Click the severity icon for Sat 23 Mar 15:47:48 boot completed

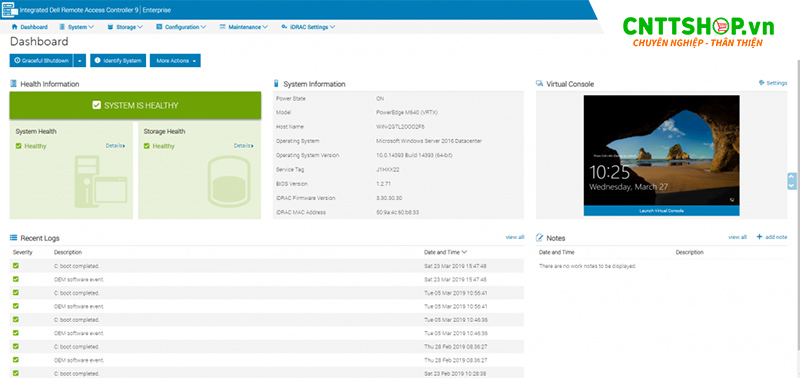pos(16,266)
